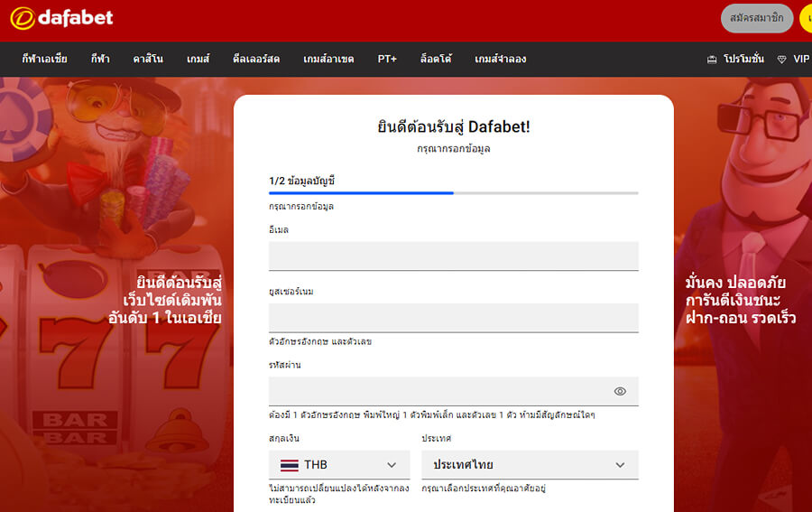The image size is (812, 512).
Task: Open เกมส์อาเขต menu item
Action: click(328, 59)
